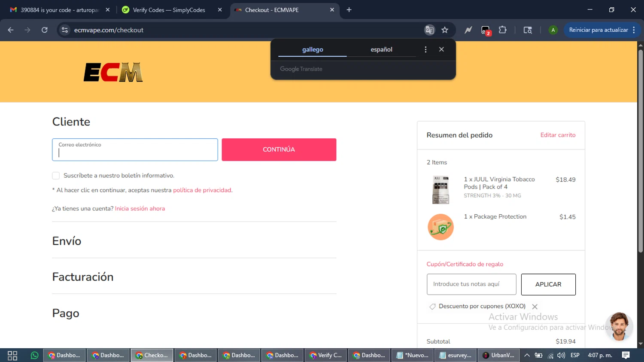Reload the checkout page
This screenshot has height=362, width=644.
(45, 30)
